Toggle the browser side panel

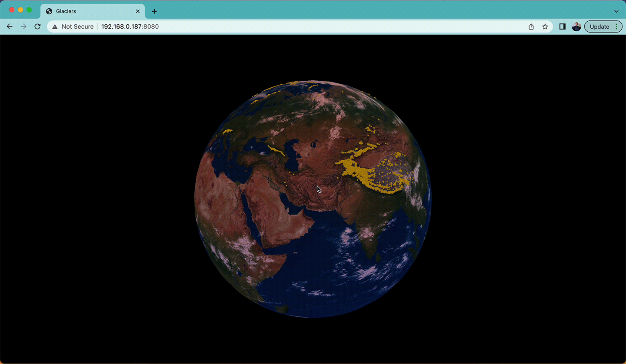pos(563,26)
